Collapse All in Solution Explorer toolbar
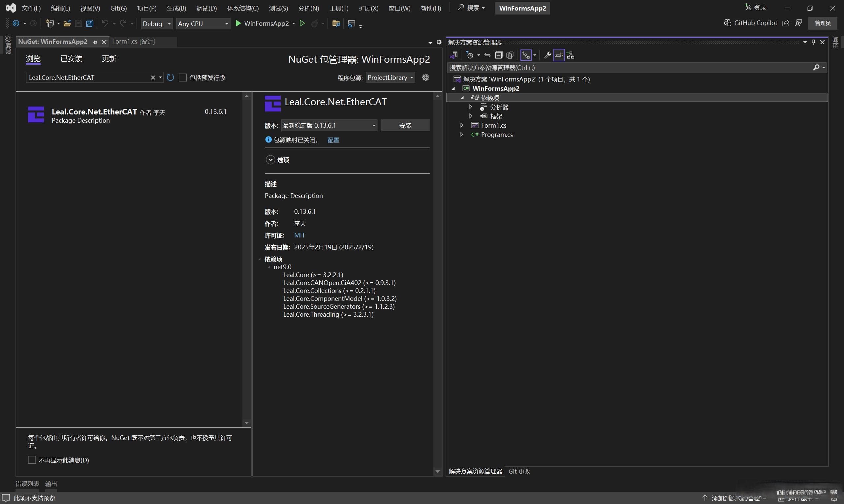Image resolution: width=844 pixels, height=504 pixels. point(498,55)
